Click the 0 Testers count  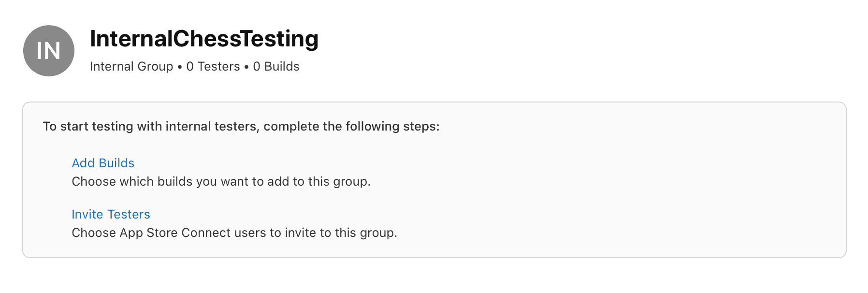pos(213,66)
